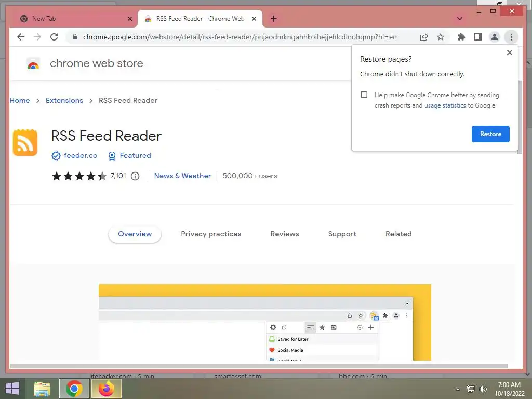The height and width of the screenshot is (399, 532).
Task: Switch to Privacy practices tab
Action: 211,234
